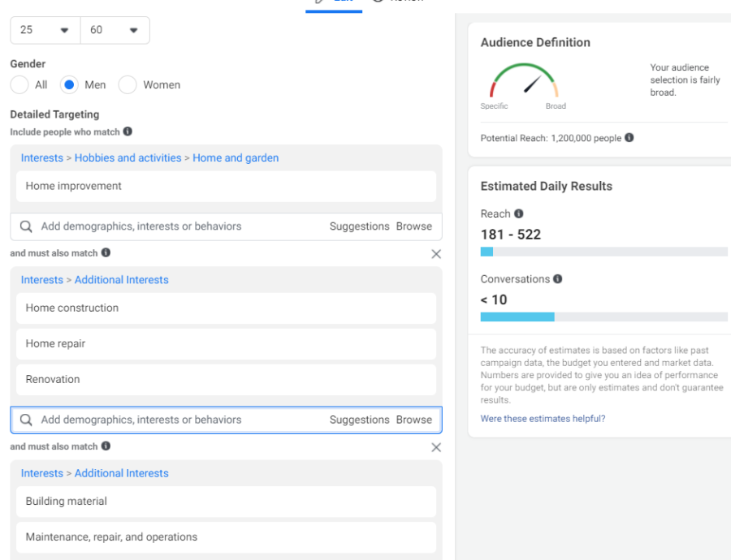Click the audience definition gauge meter
The width and height of the screenshot is (731, 560).
(x=523, y=83)
